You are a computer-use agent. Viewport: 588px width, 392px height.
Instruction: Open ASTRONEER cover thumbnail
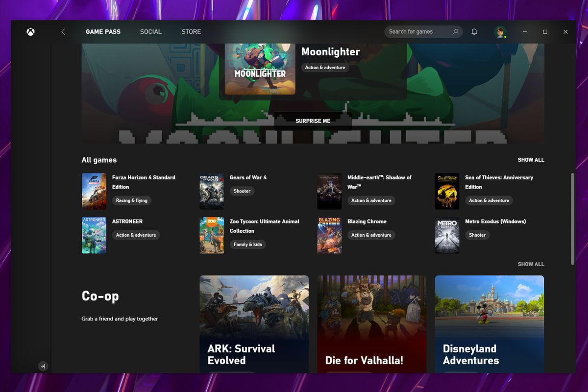point(94,235)
